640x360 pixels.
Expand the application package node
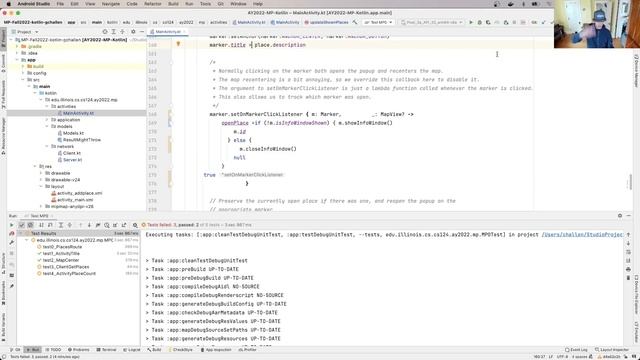(47, 120)
